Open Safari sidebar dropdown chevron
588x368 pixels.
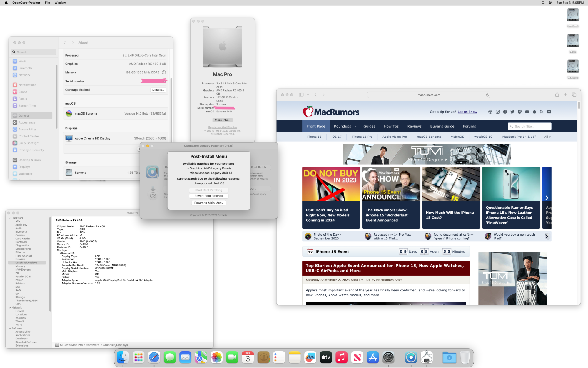tap(308, 95)
